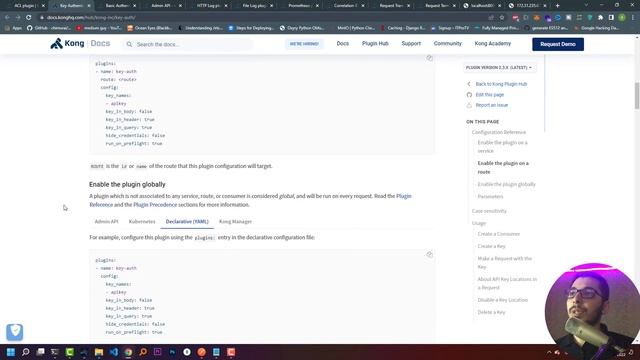Screen dimensions: 640x360
Task: Open the Apps shortcut in the bookmarks bar
Action: 14,28
